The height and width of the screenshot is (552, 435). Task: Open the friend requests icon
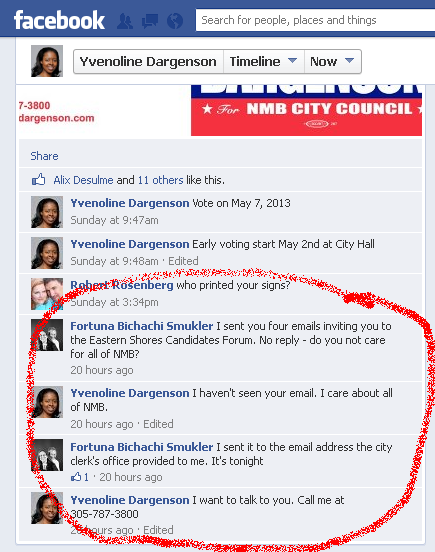pos(125,21)
